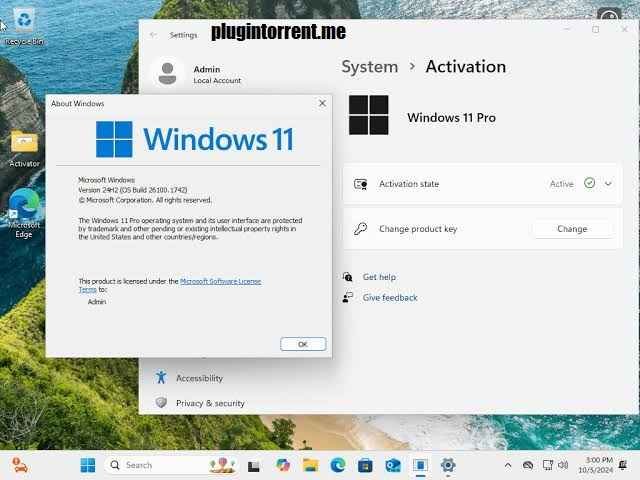Click the Settings gear on taskbar
Image resolution: width=640 pixels, height=480 pixels.
(448, 465)
